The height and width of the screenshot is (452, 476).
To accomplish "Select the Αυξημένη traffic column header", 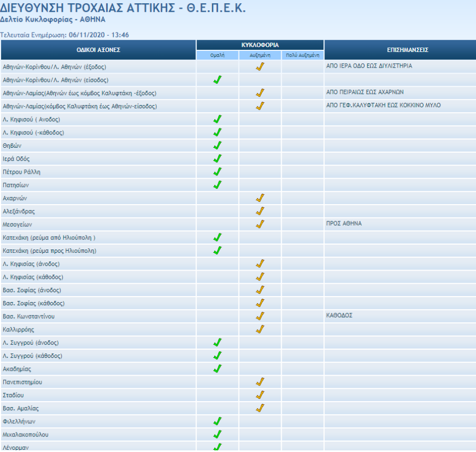I will pos(260,55).
